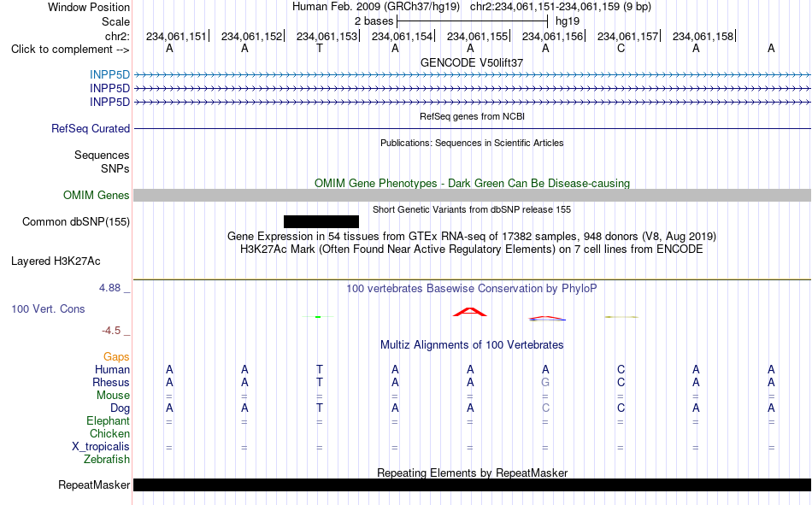Click '100 vertebrates Basewise Conservation by PhyloP' title
Image resolution: width=812 pixels, height=505 pixels.
(472, 289)
